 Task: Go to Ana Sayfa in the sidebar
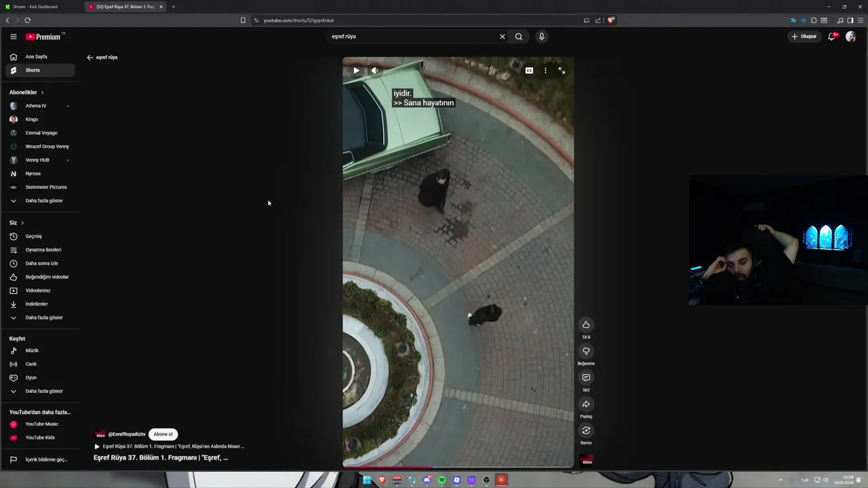41,57
